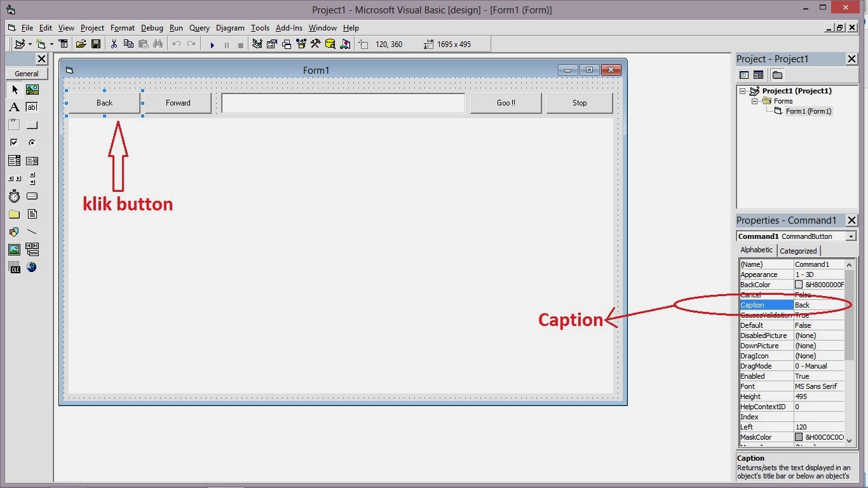Select the Line control tool
This screenshot has height=488, width=868.
tap(32, 232)
